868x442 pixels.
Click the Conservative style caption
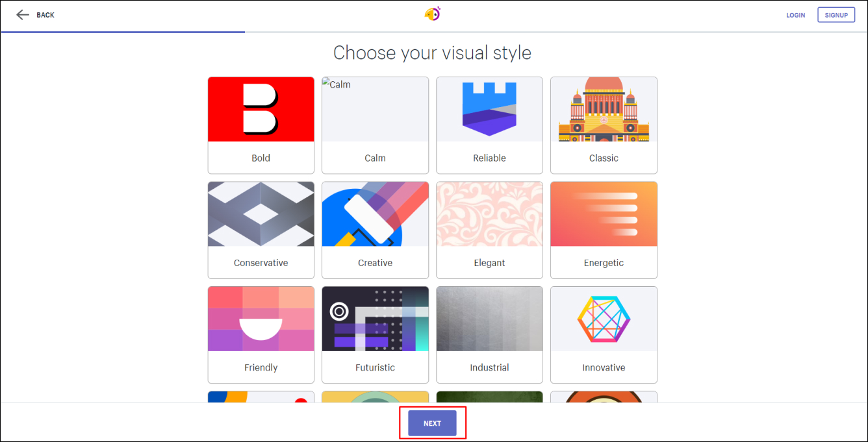(261, 263)
